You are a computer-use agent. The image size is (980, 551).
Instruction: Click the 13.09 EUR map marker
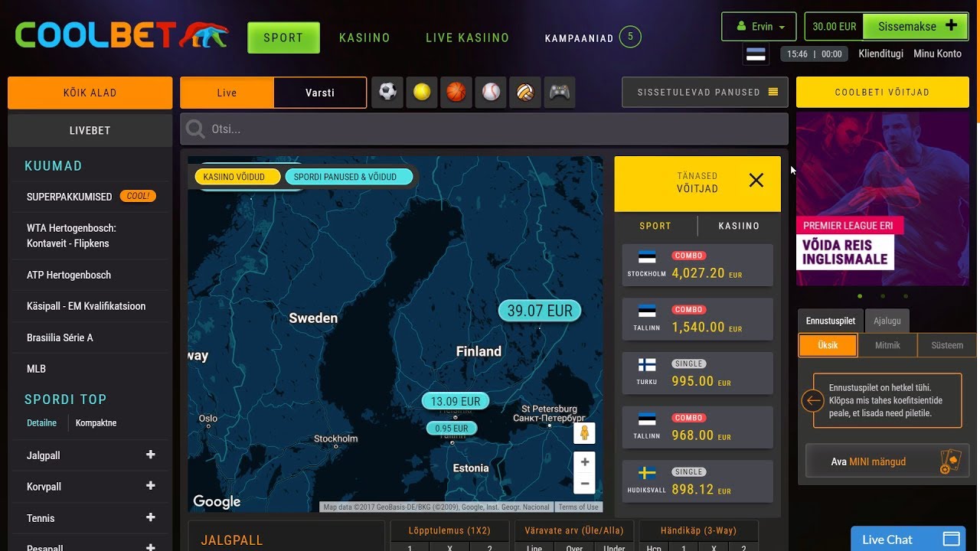456,401
